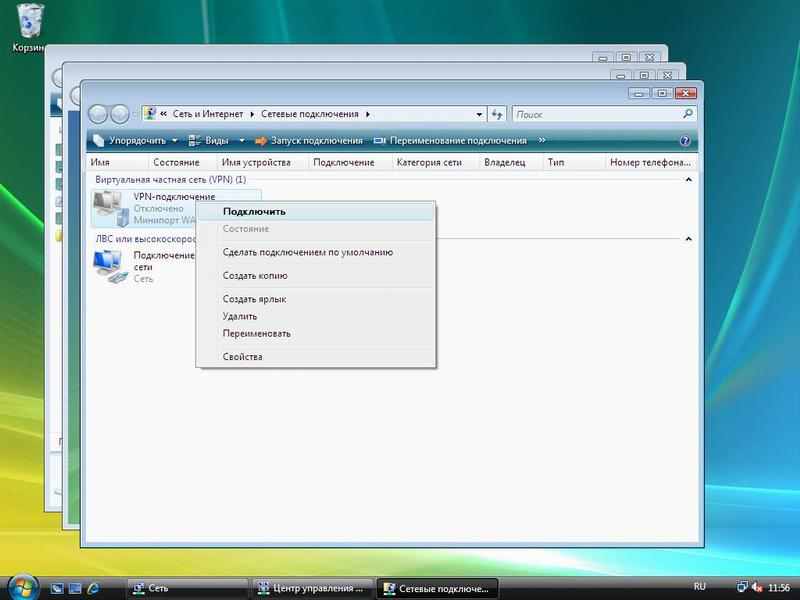Sort by Подключение column header
This screenshot has width=800, height=600.
pyautogui.click(x=350, y=162)
